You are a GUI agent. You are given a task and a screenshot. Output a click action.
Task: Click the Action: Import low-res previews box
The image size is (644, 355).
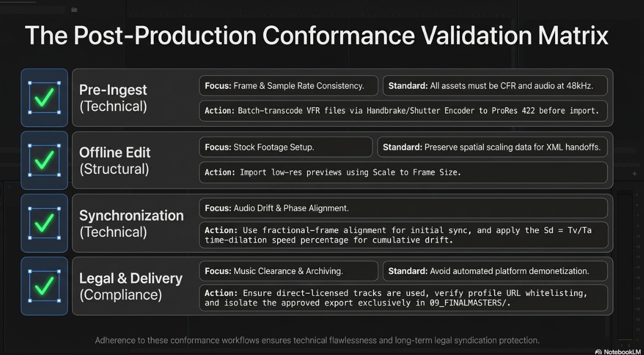(403, 173)
